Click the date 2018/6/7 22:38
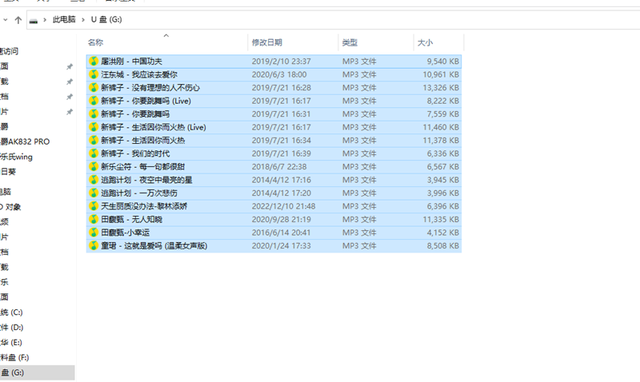 pos(279,167)
